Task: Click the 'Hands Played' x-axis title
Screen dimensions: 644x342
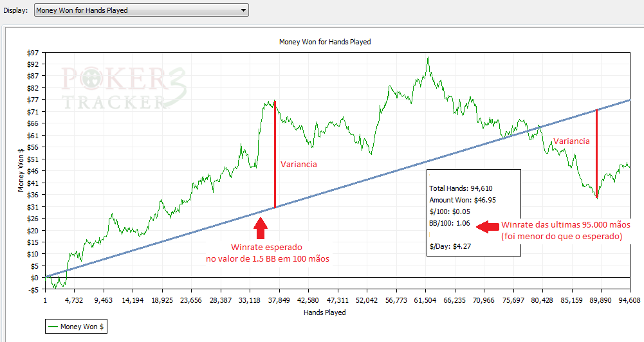Action: 325,312
